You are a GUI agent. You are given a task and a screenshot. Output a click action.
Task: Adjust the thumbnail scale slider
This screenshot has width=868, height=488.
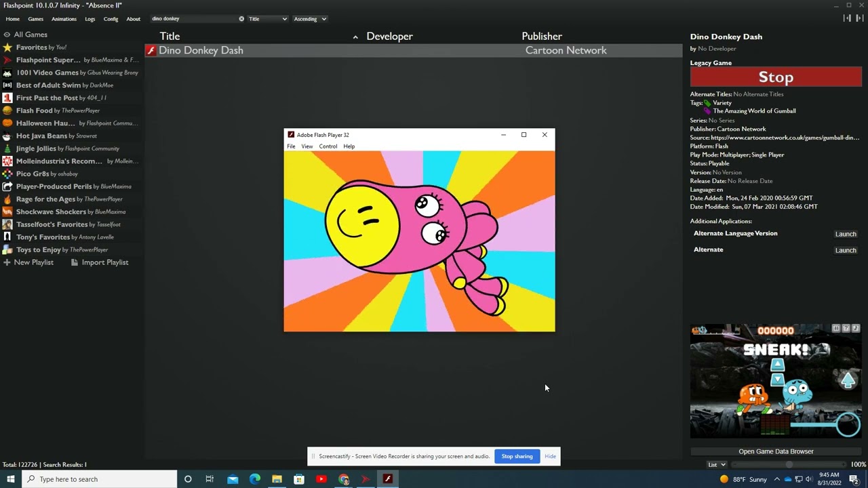pyautogui.click(x=789, y=464)
